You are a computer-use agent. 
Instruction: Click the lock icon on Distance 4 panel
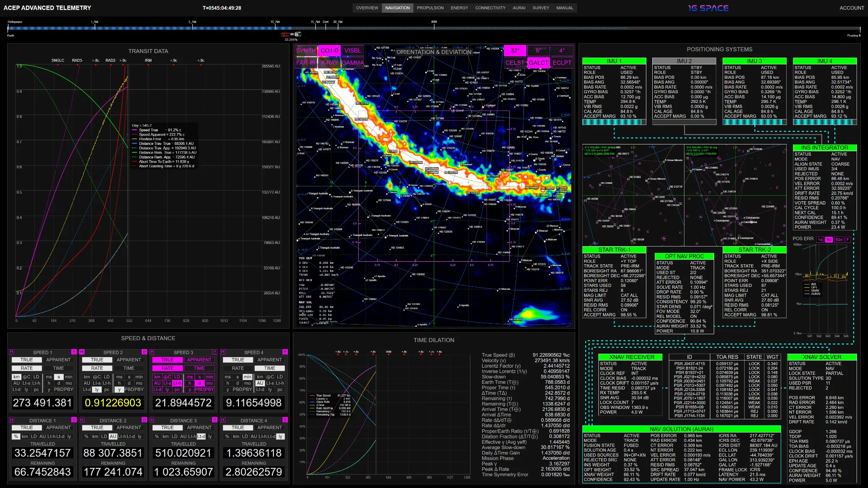pos(285,420)
